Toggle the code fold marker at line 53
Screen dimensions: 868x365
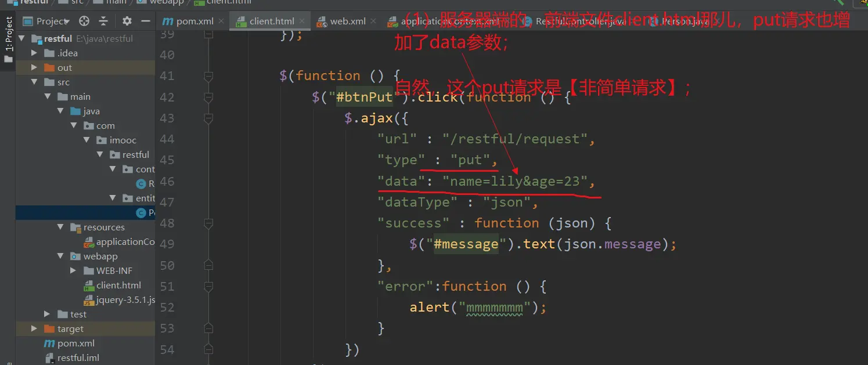click(208, 328)
